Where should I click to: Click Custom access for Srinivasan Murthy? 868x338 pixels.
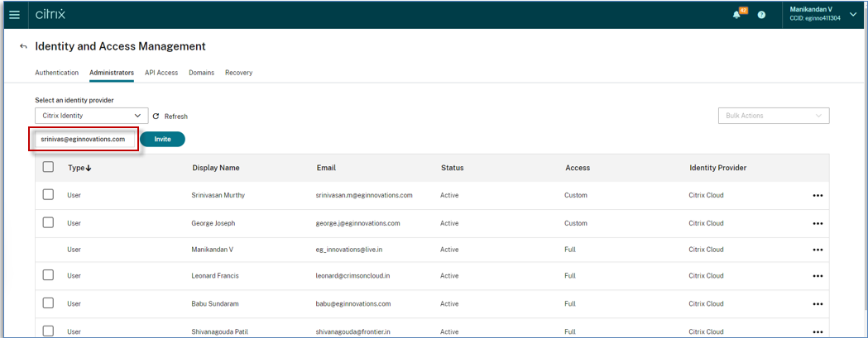(576, 195)
